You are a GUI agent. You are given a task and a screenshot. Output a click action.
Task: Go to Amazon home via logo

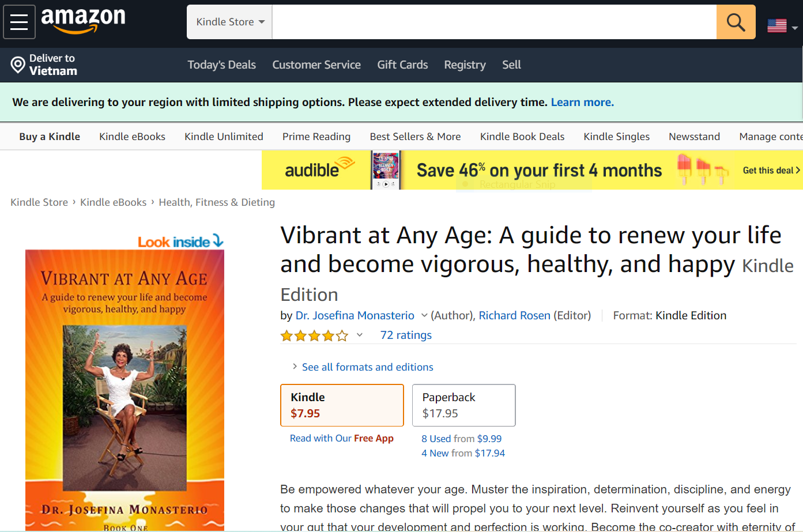83,21
